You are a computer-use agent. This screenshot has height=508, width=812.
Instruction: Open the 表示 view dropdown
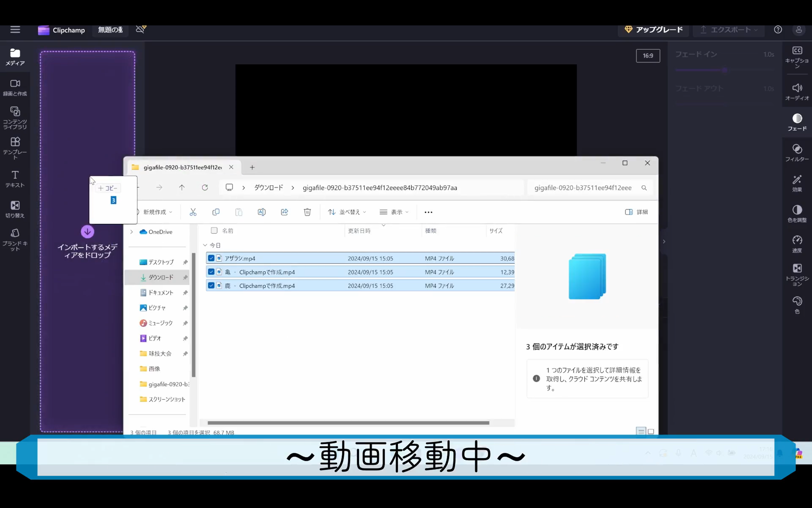click(x=394, y=212)
